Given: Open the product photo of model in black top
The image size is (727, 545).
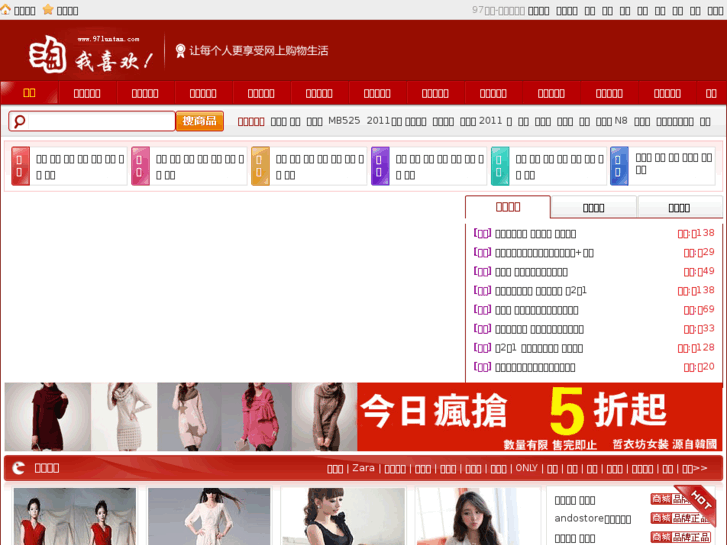Looking at the screenshot, I should point(343,516).
